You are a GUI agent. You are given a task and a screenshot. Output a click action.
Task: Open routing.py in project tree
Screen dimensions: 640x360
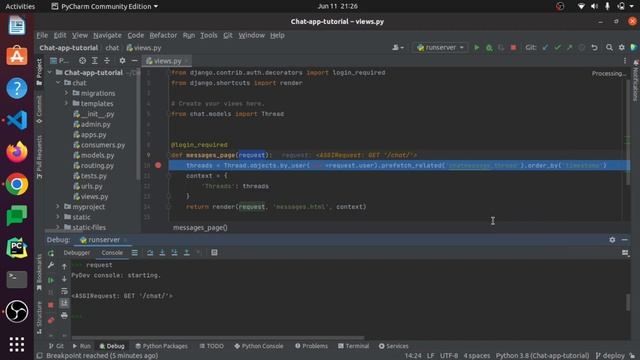click(93, 166)
